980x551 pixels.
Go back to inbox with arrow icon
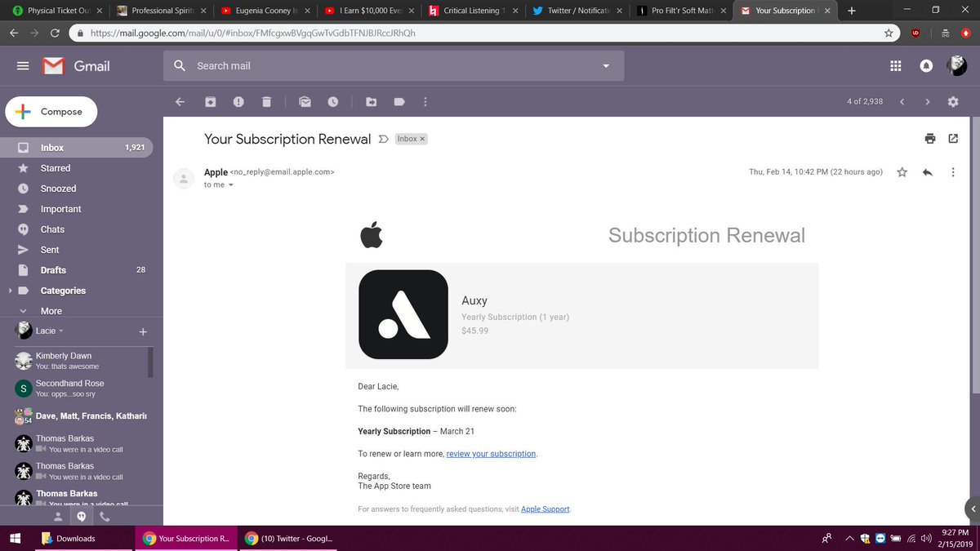pyautogui.click(x=180, y=102)
